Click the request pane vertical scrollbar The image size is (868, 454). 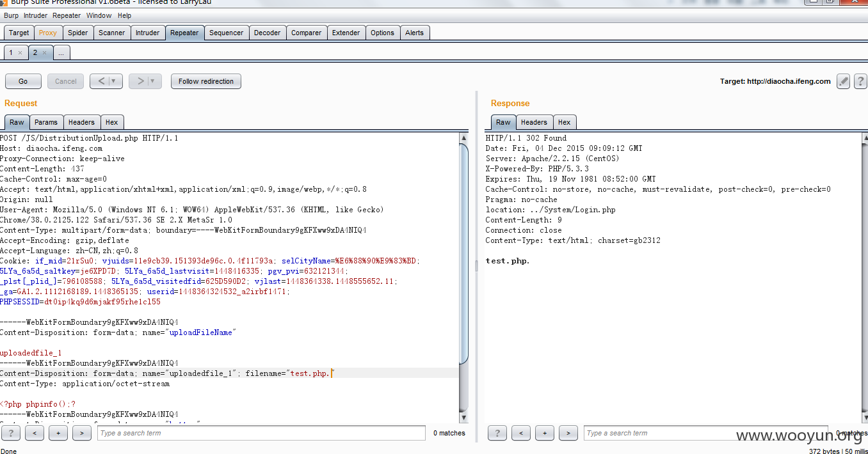click(x=464, y=278)
